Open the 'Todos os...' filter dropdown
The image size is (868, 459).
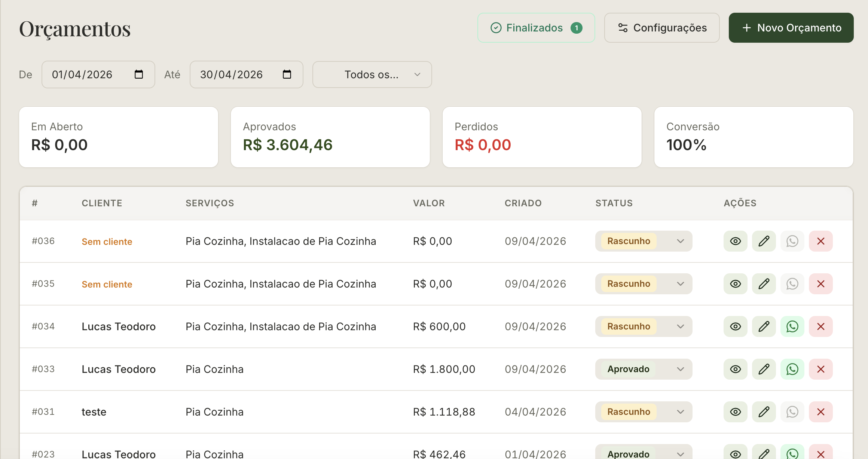click(x=372, y=75)
